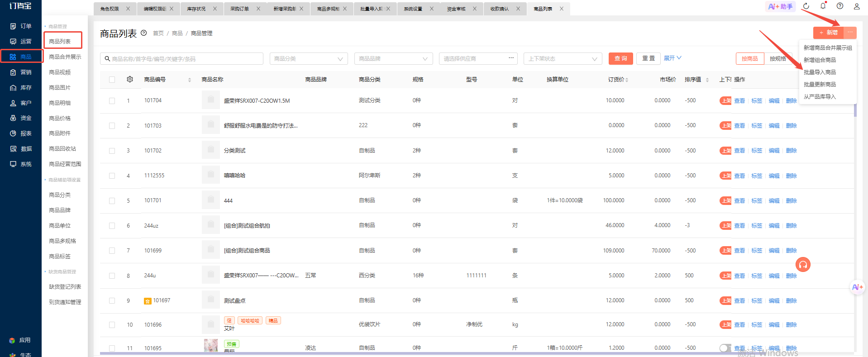Toggle the shelf switch for product 101695
Image resolution: width=868 pixels, height=357 pixels.
coord(725,348)
